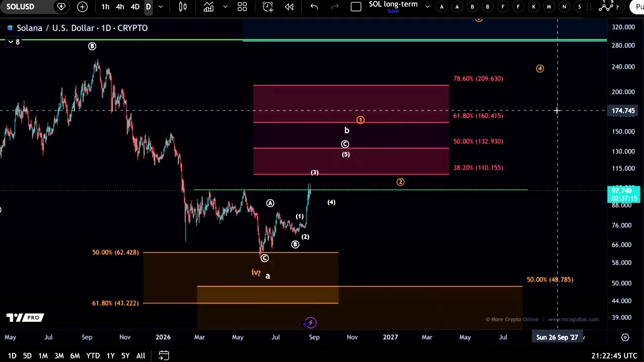
Task: Open the Indicators panel
Action: (x=208, y=7)
